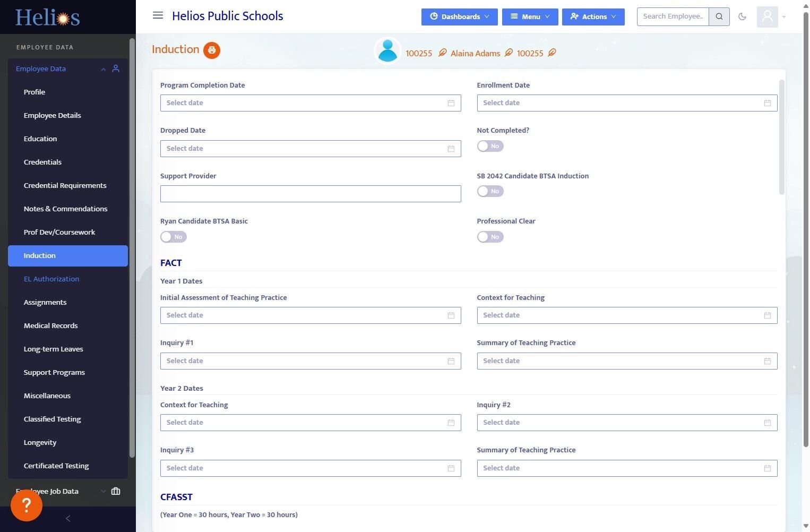Open Support Programs

tap(68, 372)
